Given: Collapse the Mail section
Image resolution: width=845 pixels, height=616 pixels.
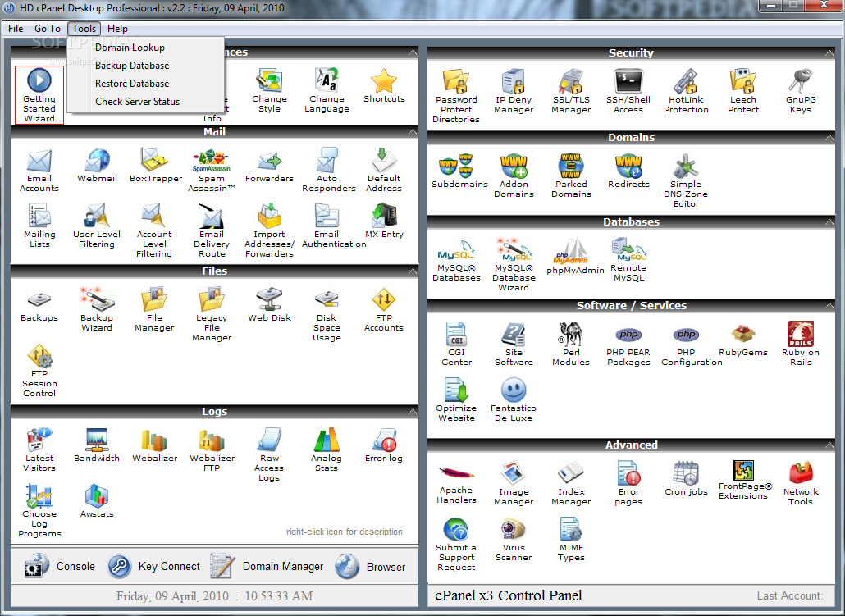Looking at the screenshot, I should tap(413, 132).
